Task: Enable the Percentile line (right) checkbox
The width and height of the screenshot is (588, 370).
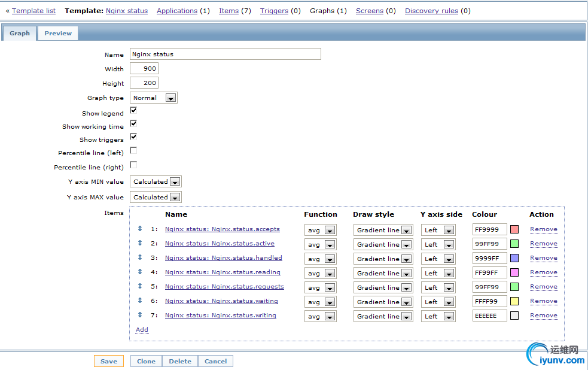Action: click(x=133, y=165)
